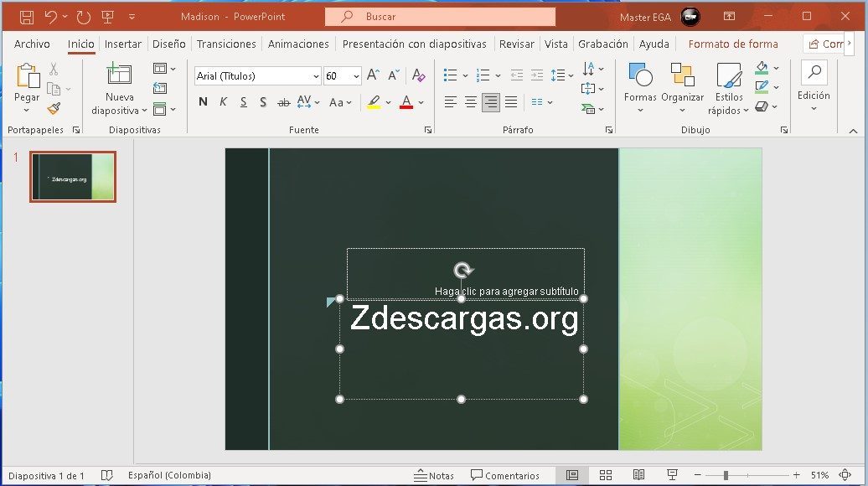Align text right
The width and height of the screenshot is (868, 486).
pos(490,102)
